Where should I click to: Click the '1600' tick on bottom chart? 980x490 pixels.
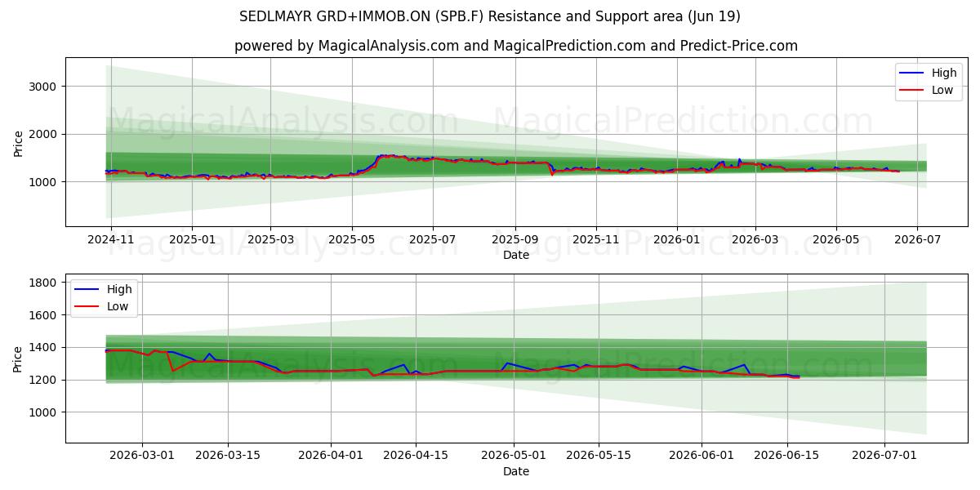(45, 315)
